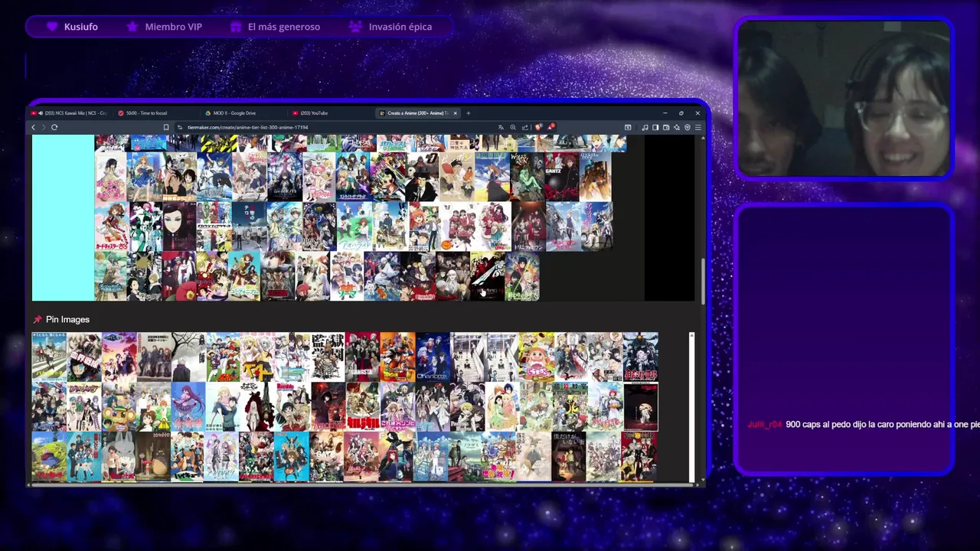
Task: Open a new browser tab with plus
Action: click(468, 113)
